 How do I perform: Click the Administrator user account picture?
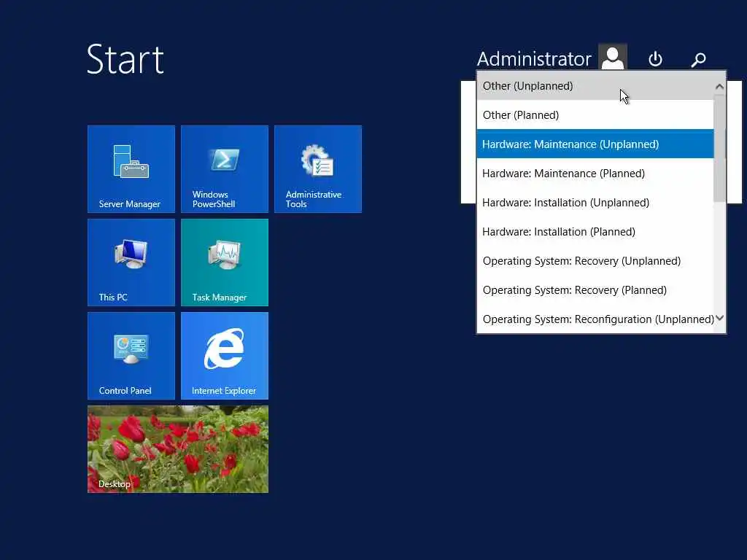613,57
